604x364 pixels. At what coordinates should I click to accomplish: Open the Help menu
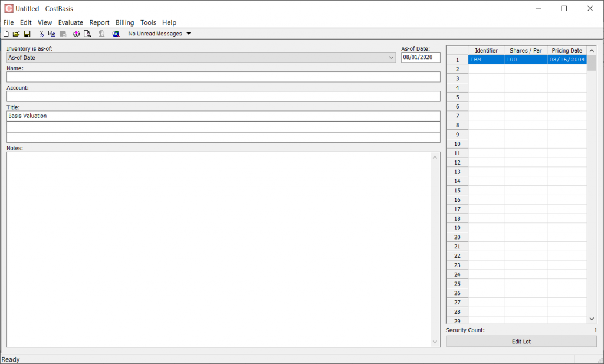pos(169,23)
